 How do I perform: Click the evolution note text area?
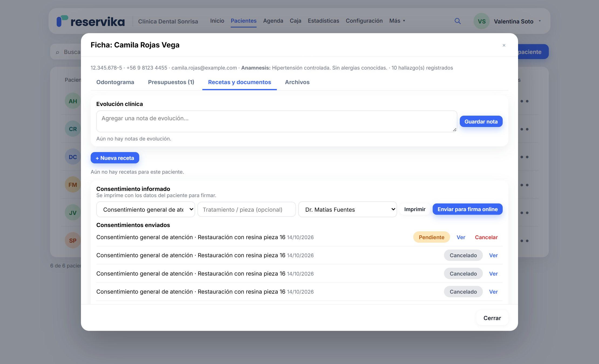click(x=277, y=121)
